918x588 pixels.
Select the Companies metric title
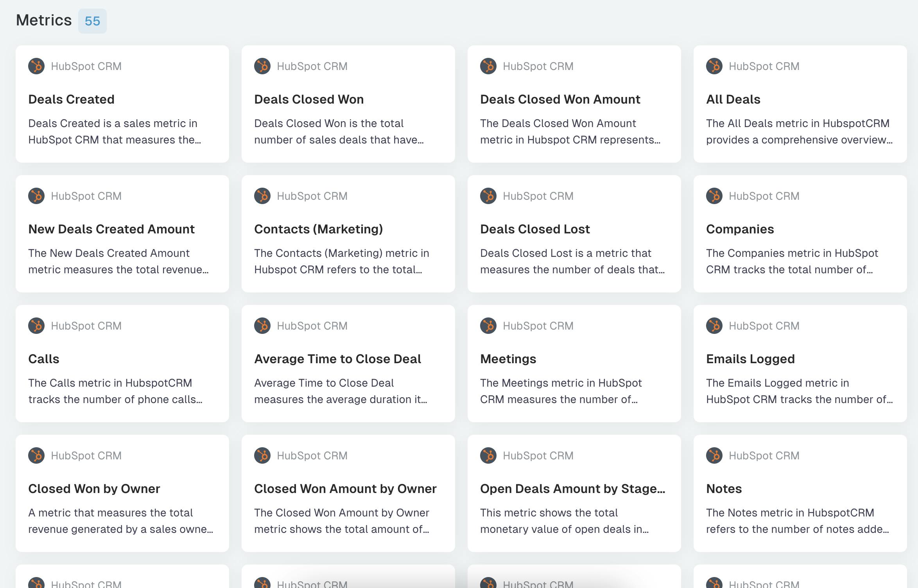click(740, 229)
